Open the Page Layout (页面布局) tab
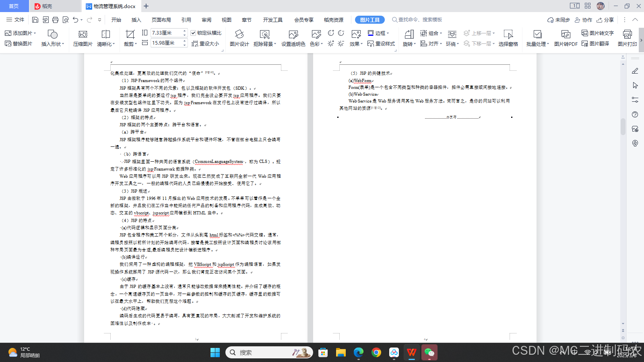Image resolution: width=644 pixels, height=362 pixels. [161, 20]
